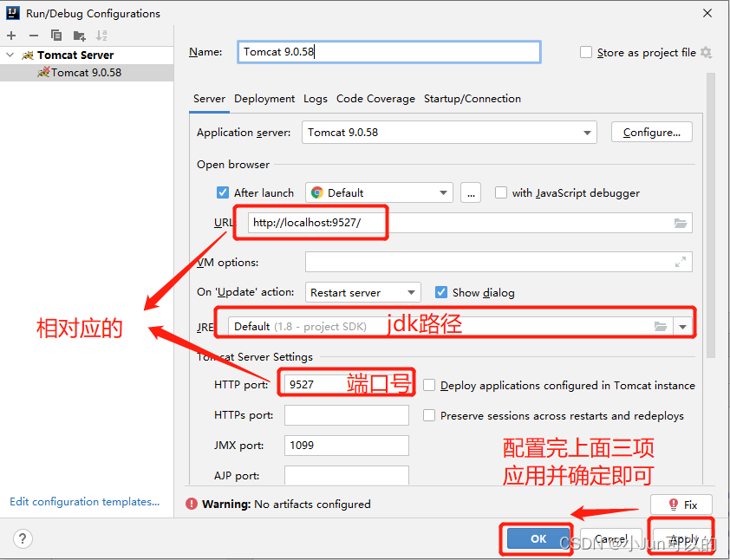Click the URL input field
This screenshot has width=730, height=560.
[x=470, y=223]
